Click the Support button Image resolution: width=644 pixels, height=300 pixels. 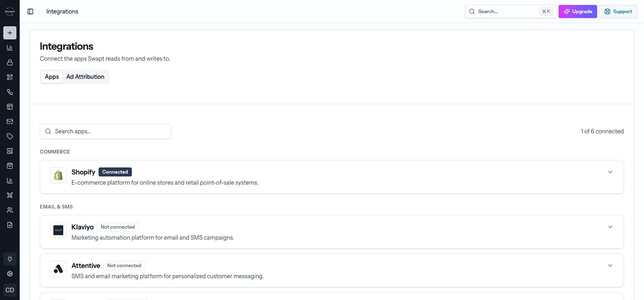tap(618, 11)
